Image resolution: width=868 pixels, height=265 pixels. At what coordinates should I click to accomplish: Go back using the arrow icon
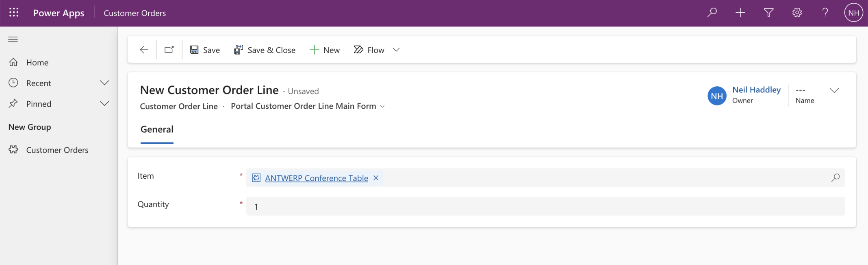coord(144,50)
